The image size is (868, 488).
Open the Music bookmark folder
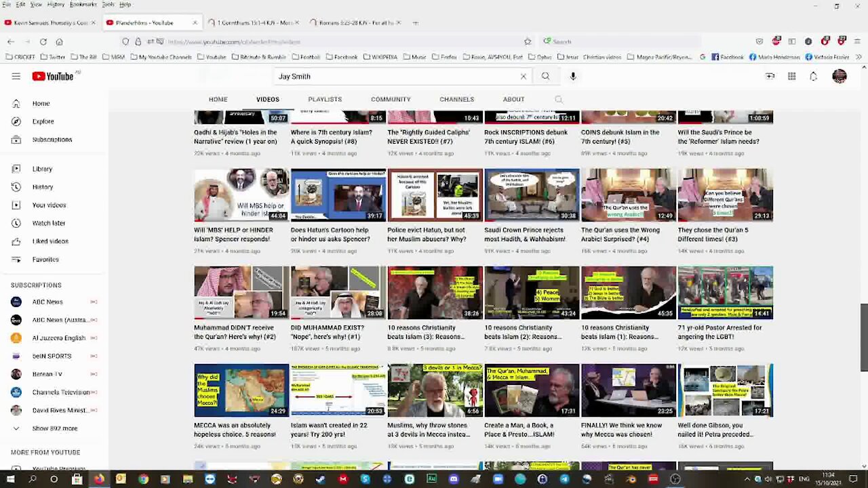(414, 57)
